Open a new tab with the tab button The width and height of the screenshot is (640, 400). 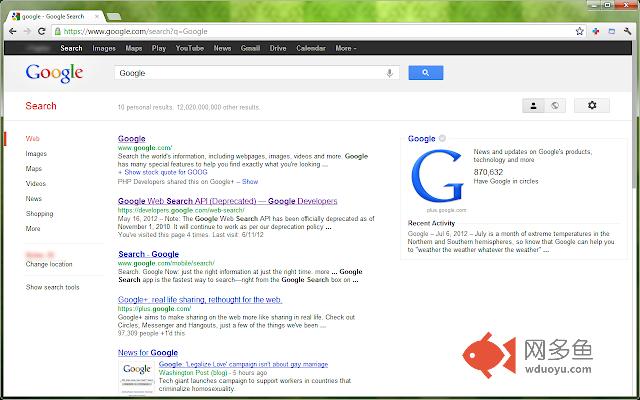pyautogui.click(x=113, y=16)
